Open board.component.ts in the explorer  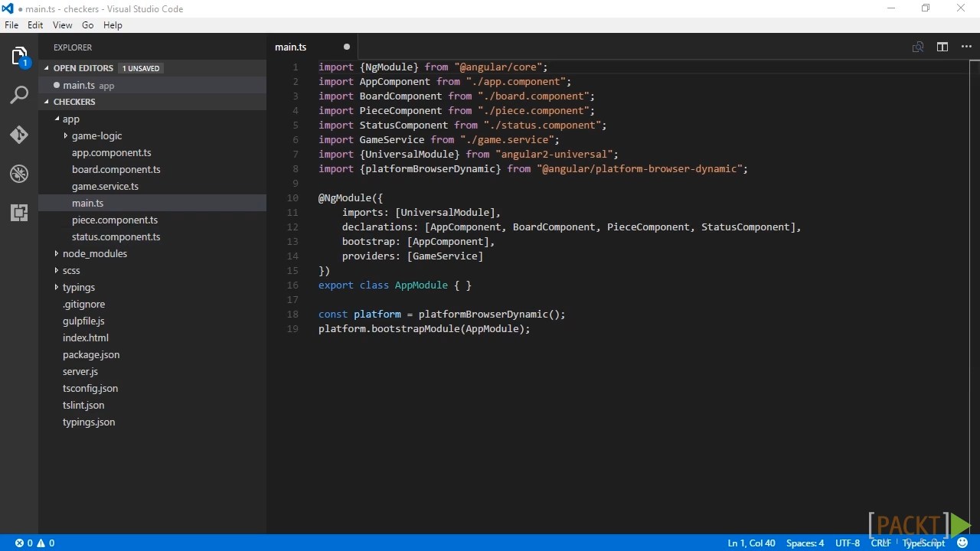point(116,169)
